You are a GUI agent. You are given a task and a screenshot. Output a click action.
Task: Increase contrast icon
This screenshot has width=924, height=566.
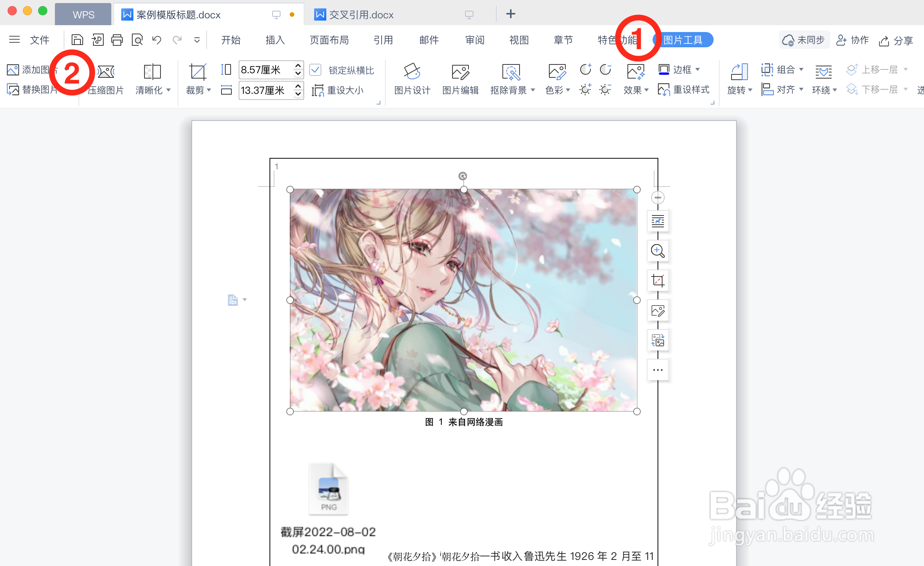click(x=586, y=69)
